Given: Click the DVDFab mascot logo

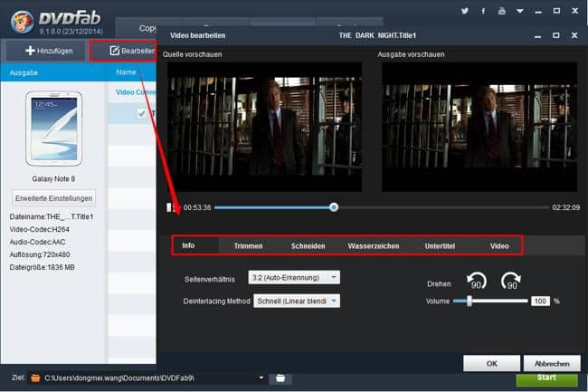Looking at the screenshot, I should click(x=22, y=22).
